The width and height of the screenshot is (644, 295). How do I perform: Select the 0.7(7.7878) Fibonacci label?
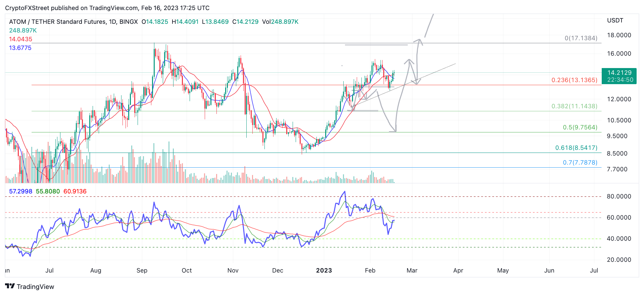(x=580, y=163)
